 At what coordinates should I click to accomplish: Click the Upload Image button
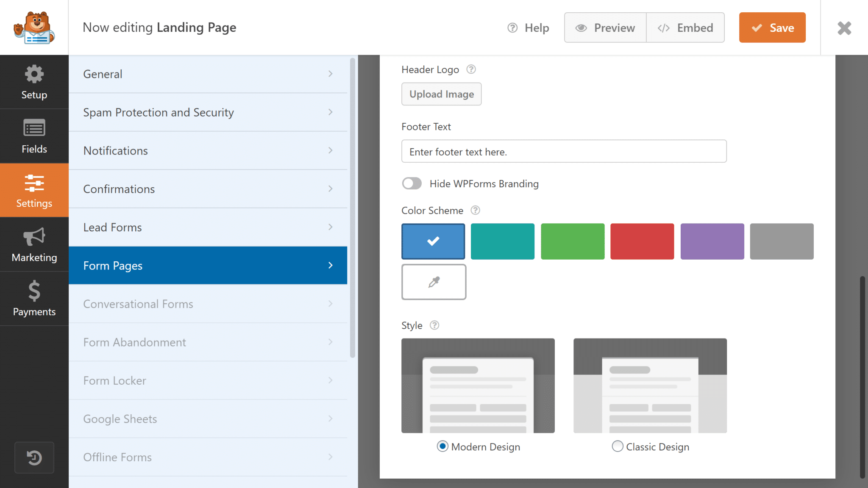click(441, 94)
